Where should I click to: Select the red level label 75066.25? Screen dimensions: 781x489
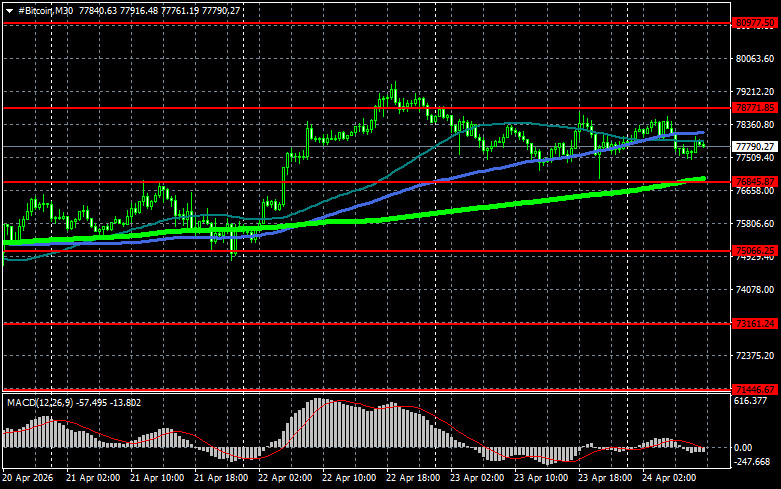point(756,250)
